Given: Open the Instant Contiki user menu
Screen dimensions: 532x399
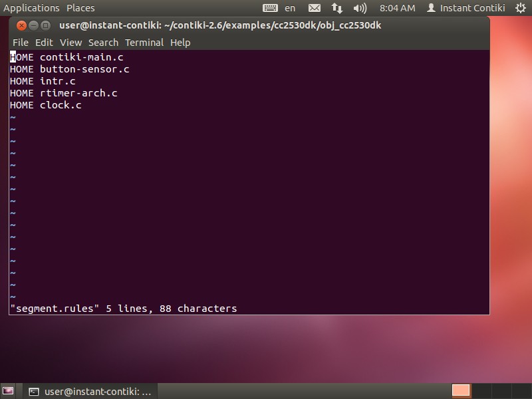Looking at the screenshot, I should click(x=466, y=8).
